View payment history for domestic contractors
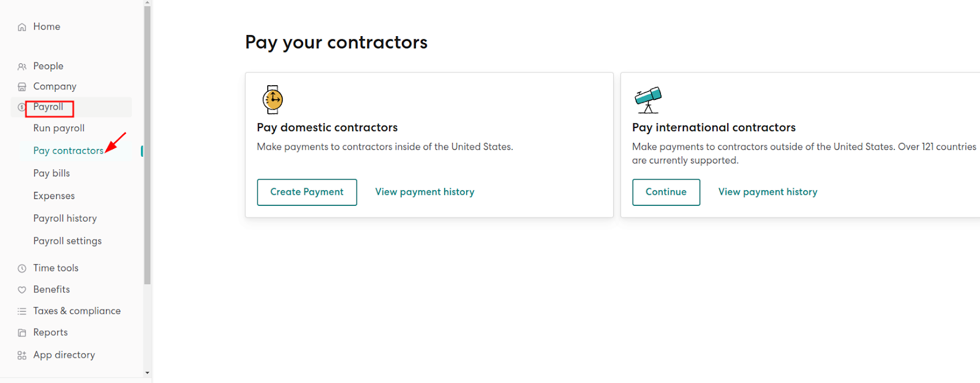The height and width of the screenshot is (383, 980). point(424,192)
